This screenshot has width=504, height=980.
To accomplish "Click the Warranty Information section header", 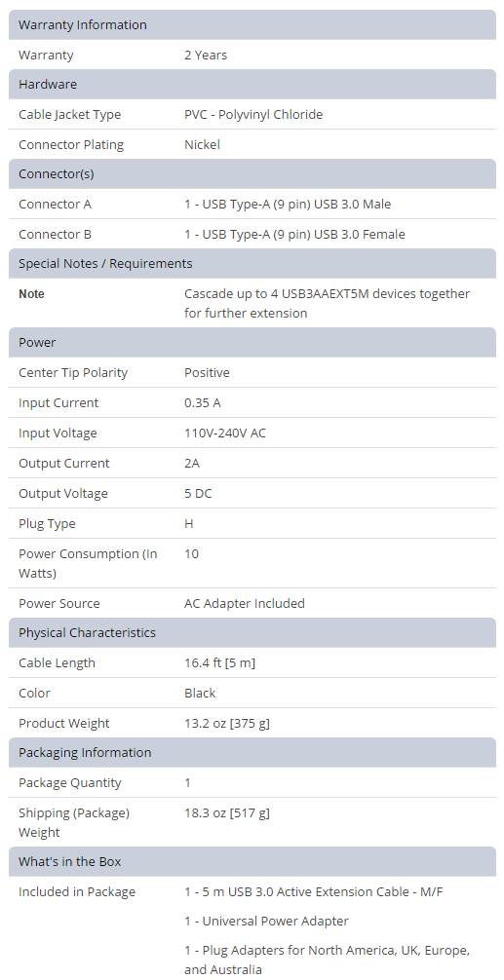I will [252, 25].
